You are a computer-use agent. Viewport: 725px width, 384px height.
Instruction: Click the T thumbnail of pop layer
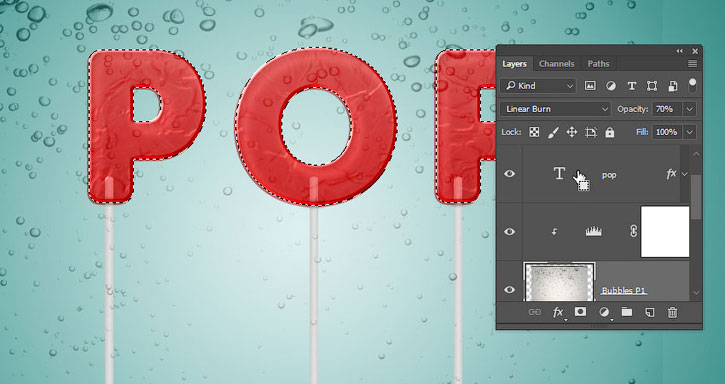pyautogui.click(x=559, y=173)
